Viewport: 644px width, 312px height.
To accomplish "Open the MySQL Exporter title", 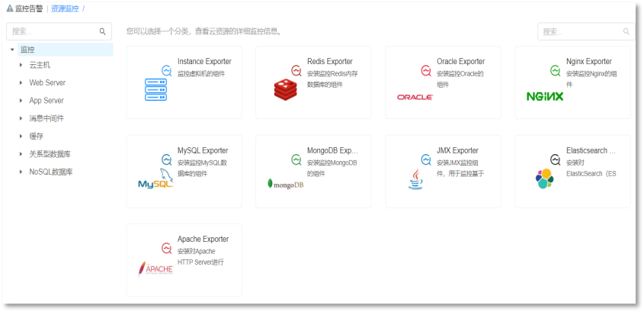I will tap(203, 150).
